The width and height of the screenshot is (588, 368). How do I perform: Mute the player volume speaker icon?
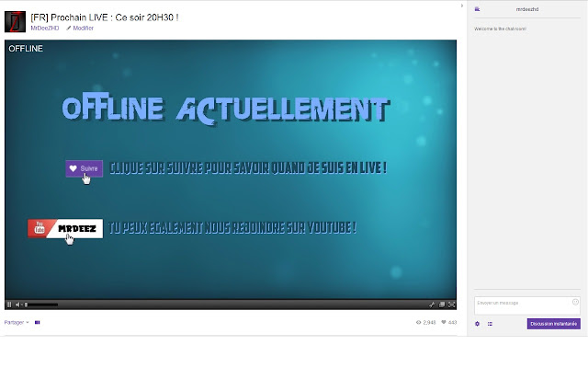click(x=17, y=305)
